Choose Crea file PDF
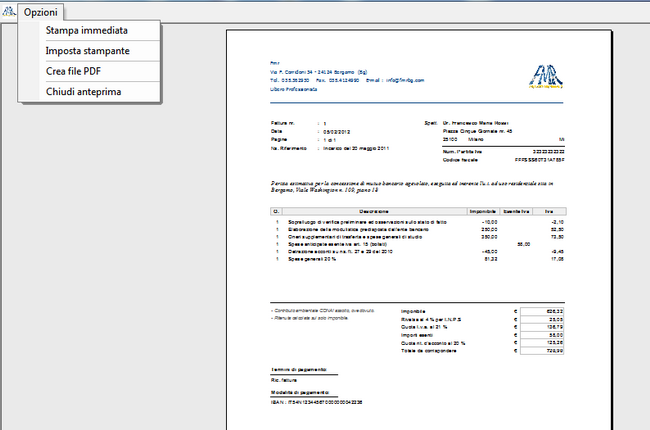This screenshot has height=430, width=650. coord(73,71)
